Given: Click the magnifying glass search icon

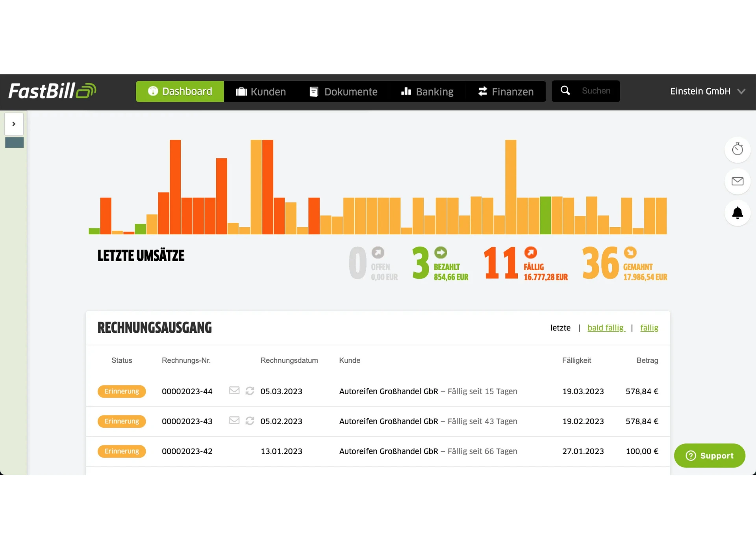Looking at the screenshot, I should tap(565, 91).
